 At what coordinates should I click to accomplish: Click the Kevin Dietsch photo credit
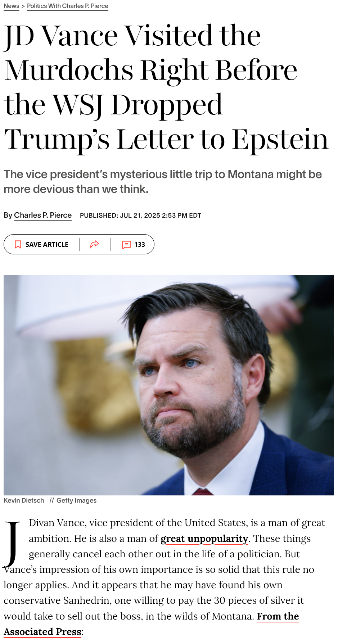[x=24, y=500]
